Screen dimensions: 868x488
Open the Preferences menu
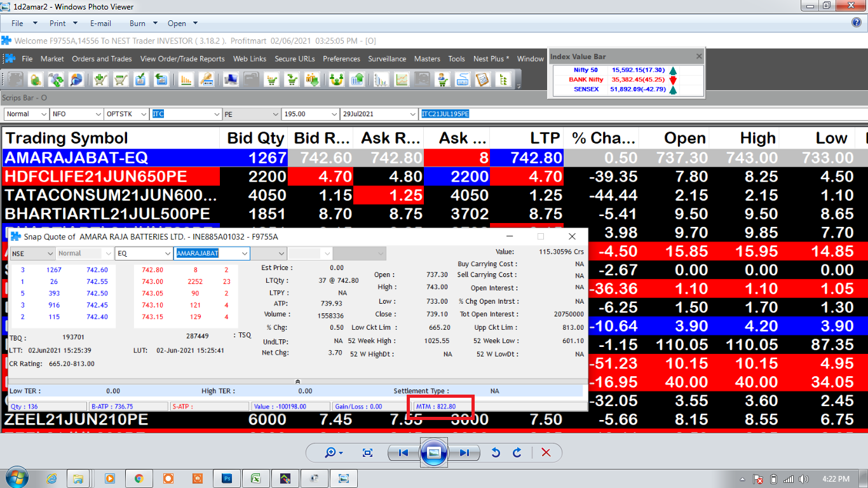point(341,58)
